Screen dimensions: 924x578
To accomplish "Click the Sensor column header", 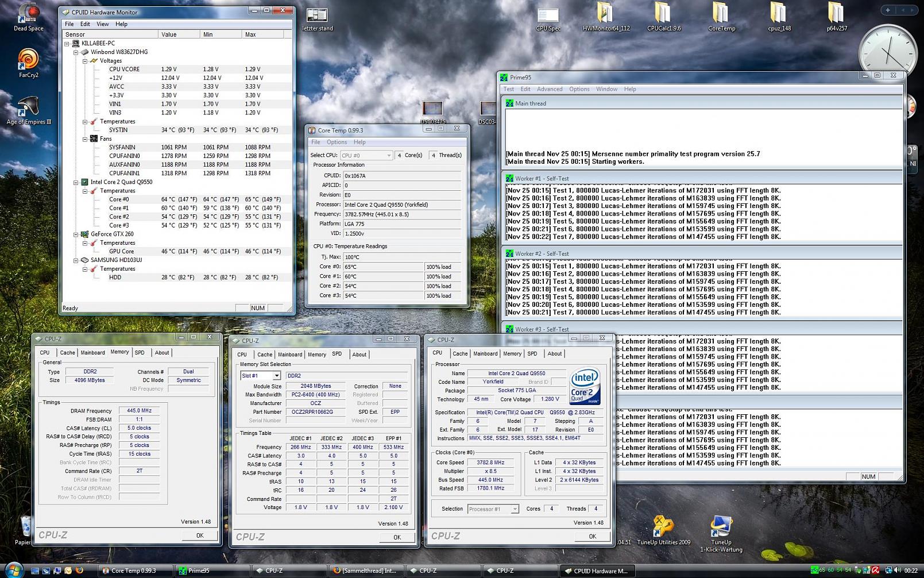I will 110,34.
